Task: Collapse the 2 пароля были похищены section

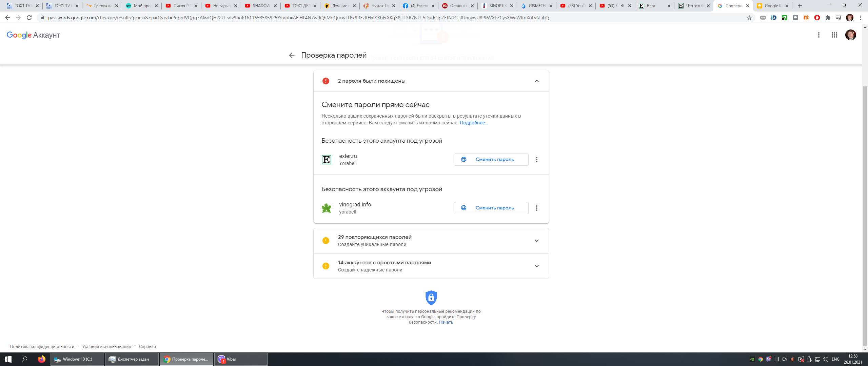Action: click(536, 81)
